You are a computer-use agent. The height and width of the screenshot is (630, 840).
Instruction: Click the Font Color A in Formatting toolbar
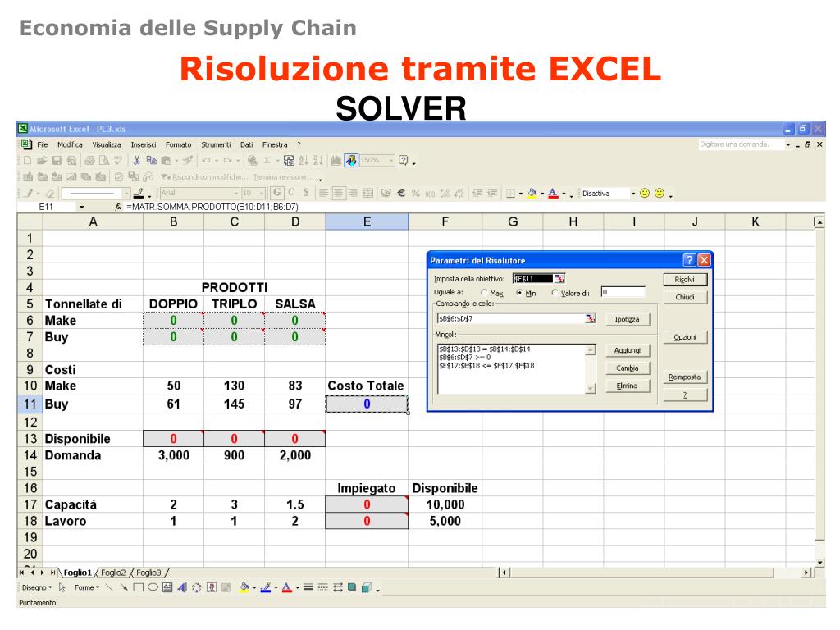pyautogui.click(x=554, y=193)
